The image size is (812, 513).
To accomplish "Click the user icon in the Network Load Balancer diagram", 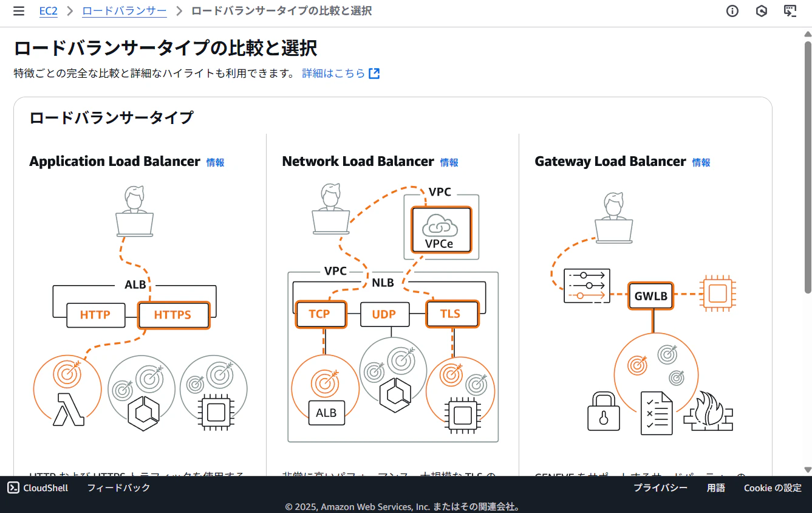I will tap(331, 208).
